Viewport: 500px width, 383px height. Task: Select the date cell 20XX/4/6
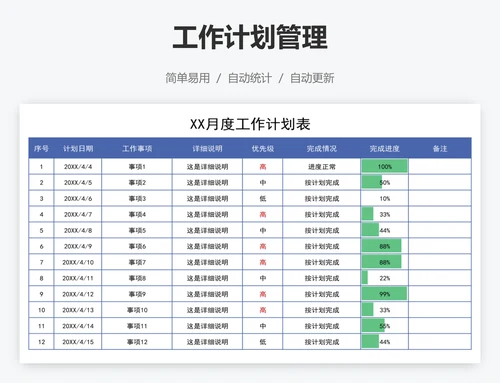pyautogui.click(x=78, y=198)
